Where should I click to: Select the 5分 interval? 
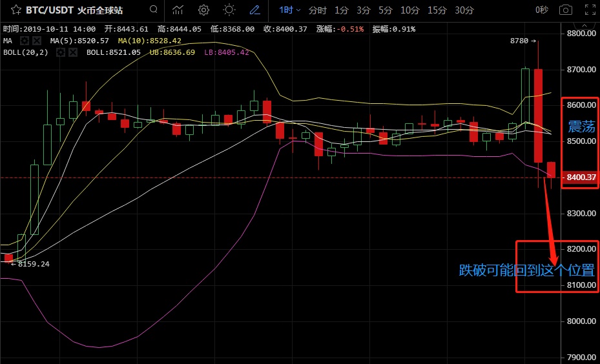click(386, 10)
